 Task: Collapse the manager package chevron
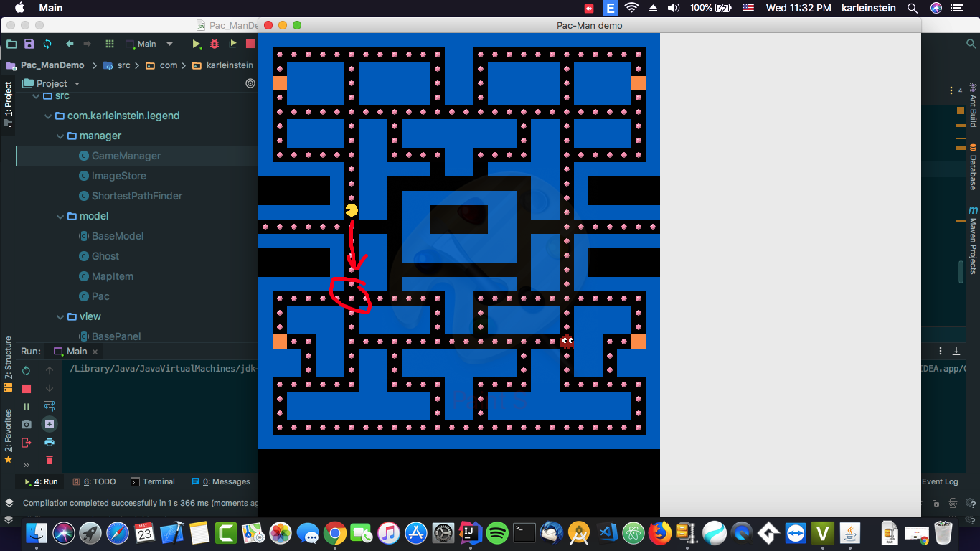(x=60, y=136)
